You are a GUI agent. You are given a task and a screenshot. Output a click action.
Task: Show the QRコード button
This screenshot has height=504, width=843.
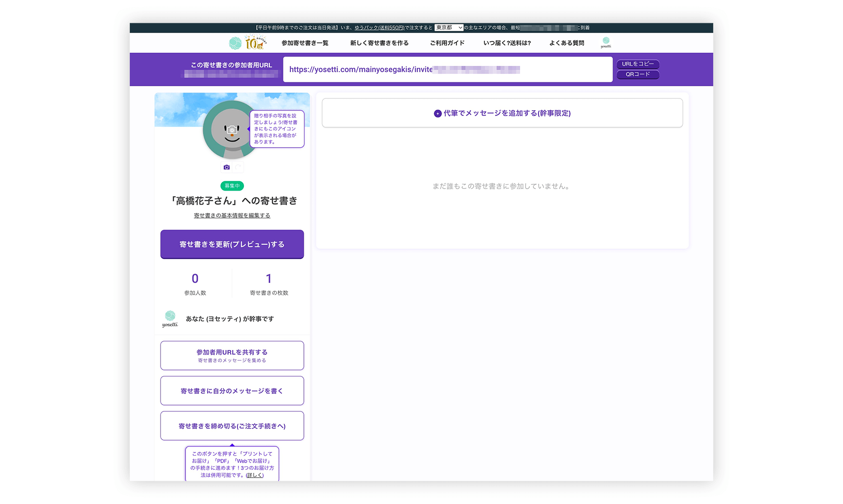[x=638, y=75]
